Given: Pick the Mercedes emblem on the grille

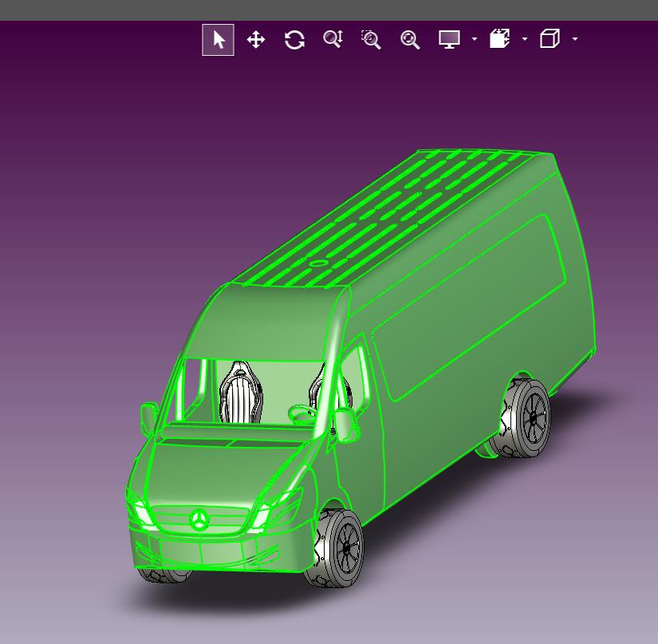Looking at the screenshot, I should 199,520.
